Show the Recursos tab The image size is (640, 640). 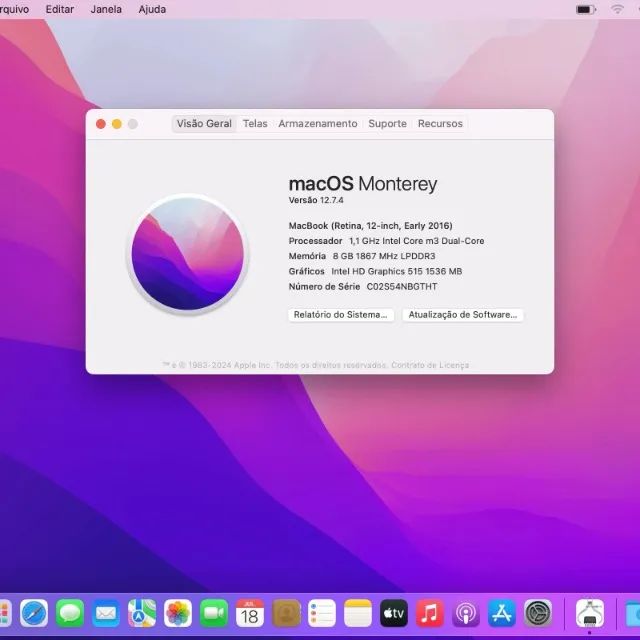pos(440,124)
